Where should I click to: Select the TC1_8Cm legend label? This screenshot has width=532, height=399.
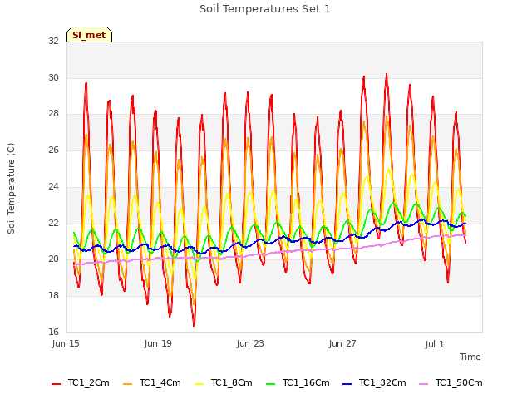point(232,382)
